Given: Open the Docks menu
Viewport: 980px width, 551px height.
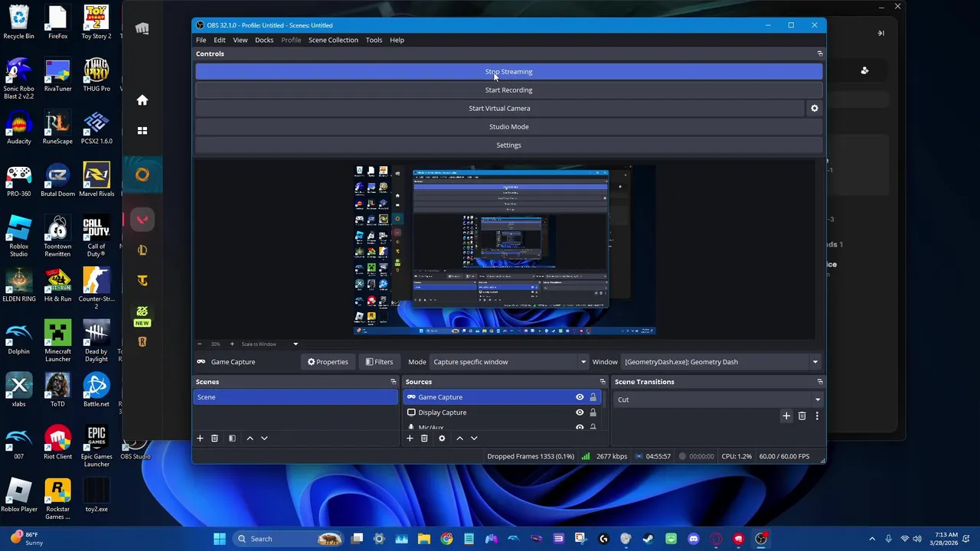Looking at the screenshot, I should pos(264,40).
